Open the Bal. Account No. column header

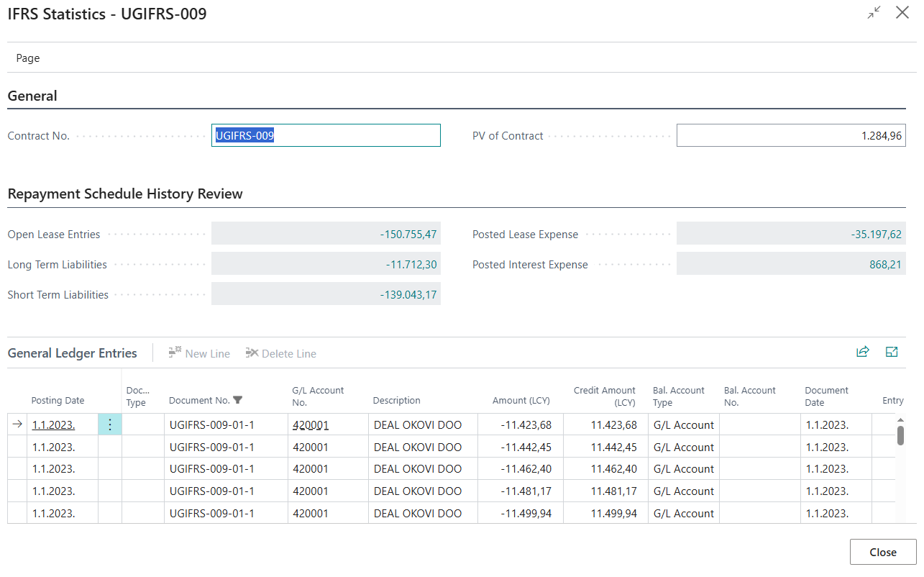click(750, 396)
